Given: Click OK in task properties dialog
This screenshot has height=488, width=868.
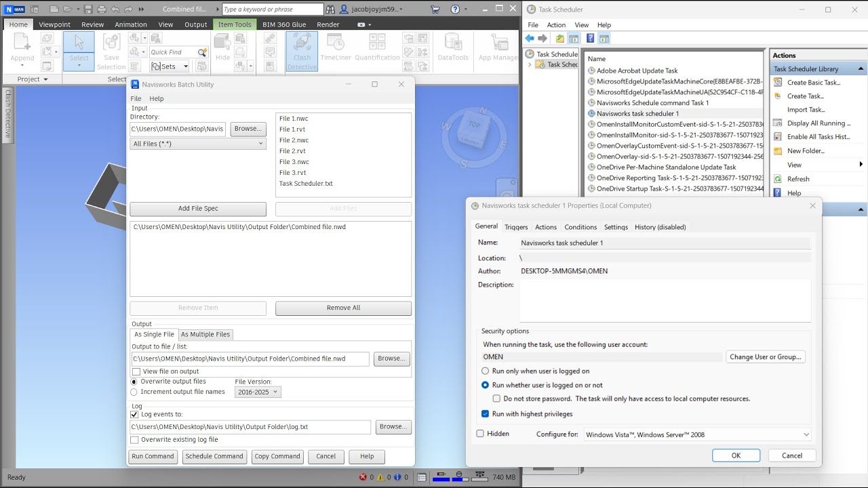Looking at the screenshot, I should click(x=736, y=455).
